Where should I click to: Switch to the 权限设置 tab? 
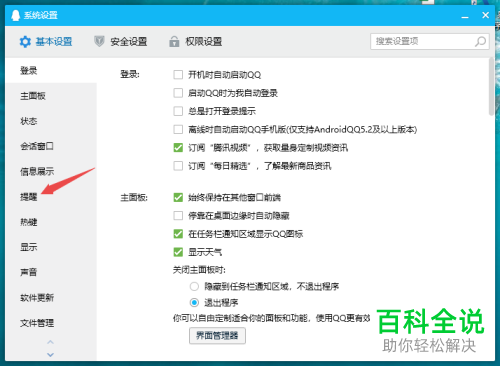tap(195, 42)
